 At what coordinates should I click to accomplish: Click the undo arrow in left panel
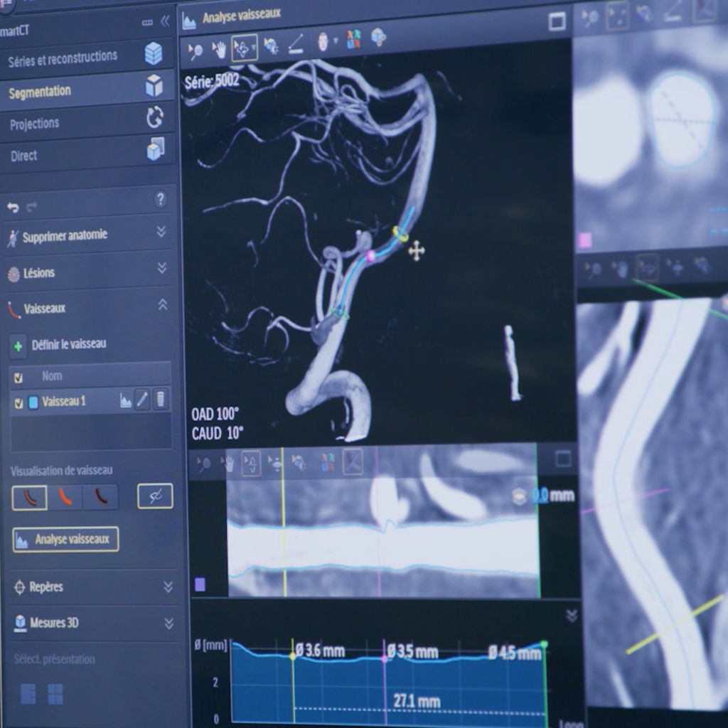click(13, 208)
